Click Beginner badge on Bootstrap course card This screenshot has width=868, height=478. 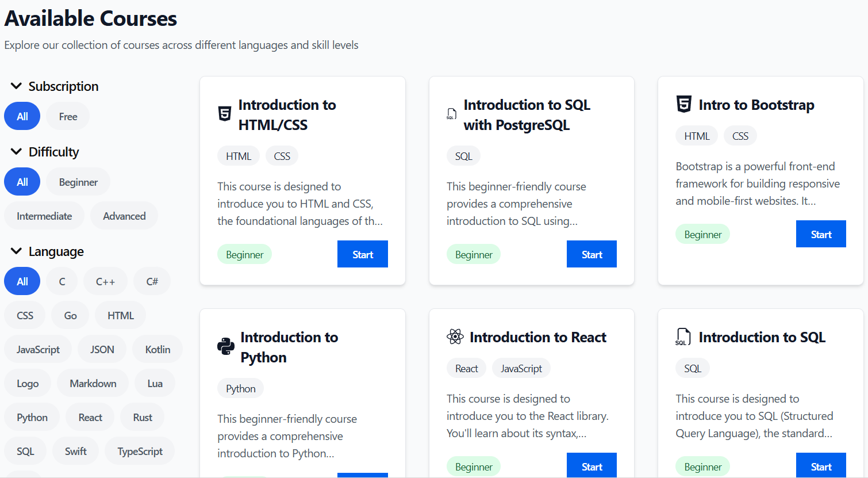pyautogui.click(x=702, y=234)
